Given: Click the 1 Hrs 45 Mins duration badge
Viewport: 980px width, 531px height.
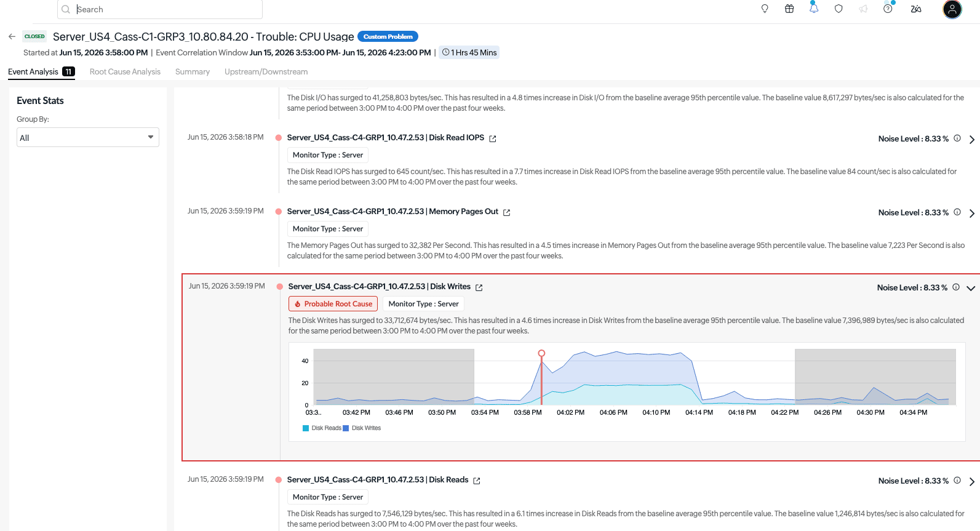Looking at the screenshot, I should pos(469,52).
